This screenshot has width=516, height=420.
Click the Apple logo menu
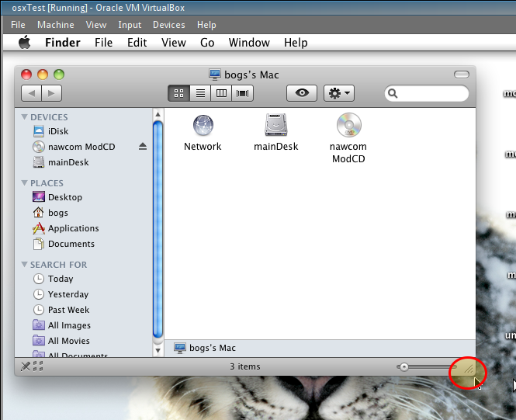(24, 43)
